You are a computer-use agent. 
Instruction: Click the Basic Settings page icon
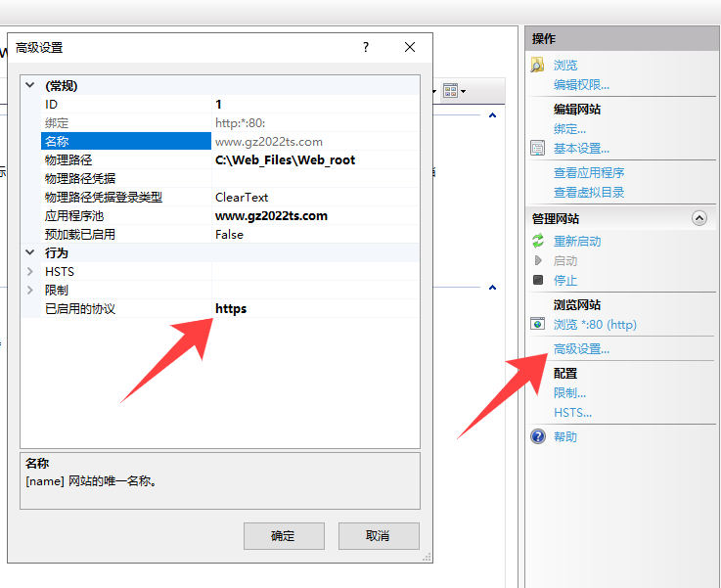click(537, 149)
